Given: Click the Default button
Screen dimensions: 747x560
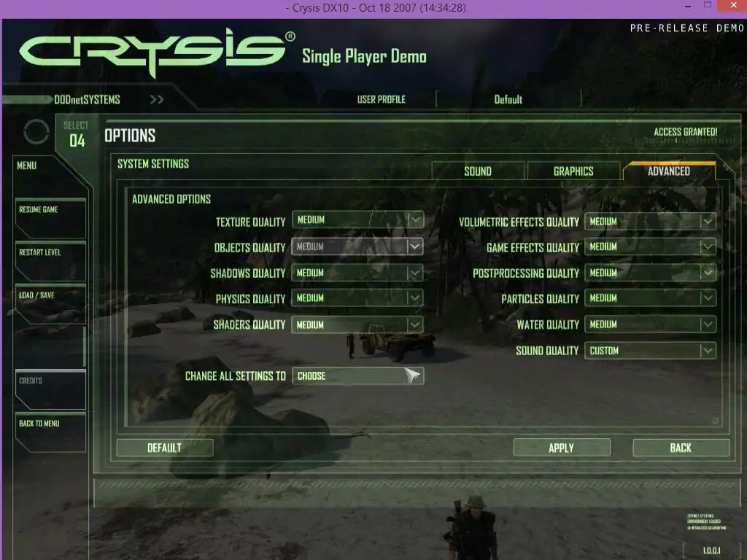Looking at the screenshot, I should [164, 448].
